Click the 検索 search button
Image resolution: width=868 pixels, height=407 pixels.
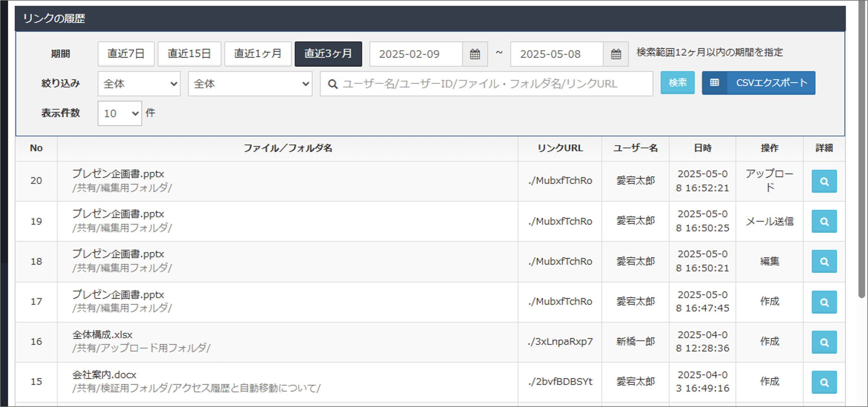click(x=677, y=82)
